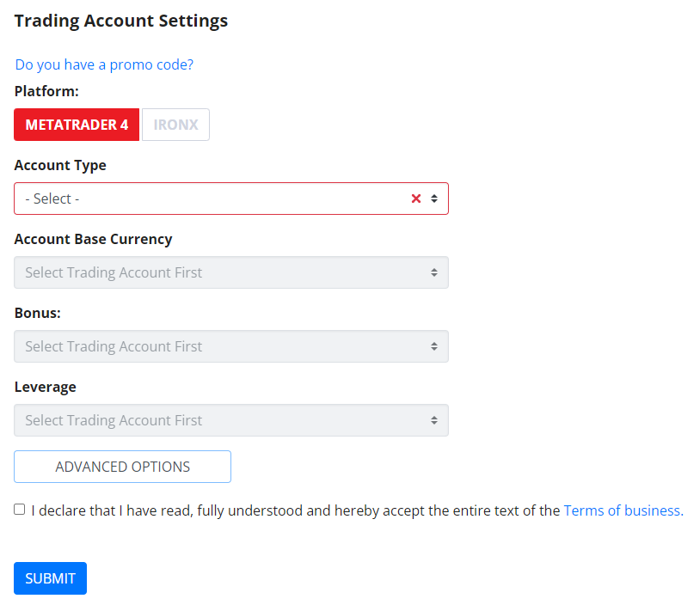Open the Leverage dropdown
This screenshot has height=611, width=700.
[x=231, y=420]
